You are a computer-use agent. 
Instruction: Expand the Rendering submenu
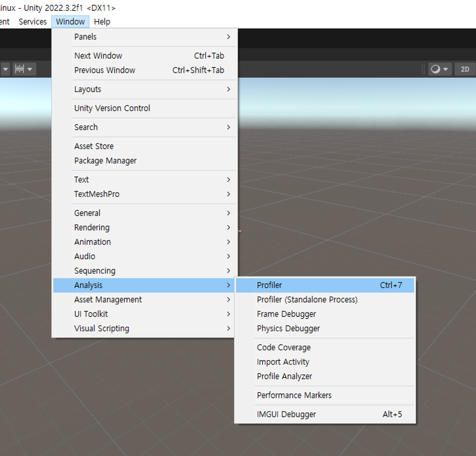click(143, 228)
